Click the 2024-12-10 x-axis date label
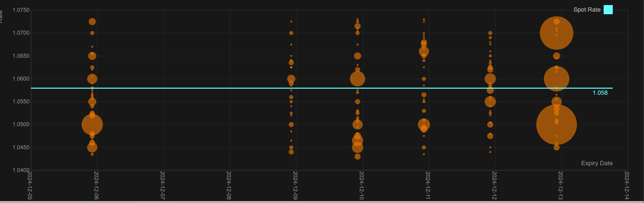Image resolution: width=644 pixels, height=203 pixels. [362, 186]
